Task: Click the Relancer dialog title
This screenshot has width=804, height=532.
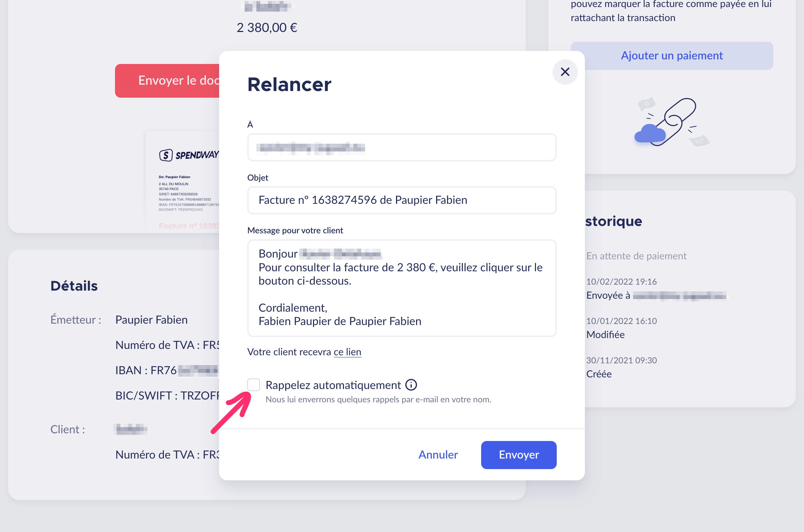Action: pyautogui.click(x=289, y=84)
